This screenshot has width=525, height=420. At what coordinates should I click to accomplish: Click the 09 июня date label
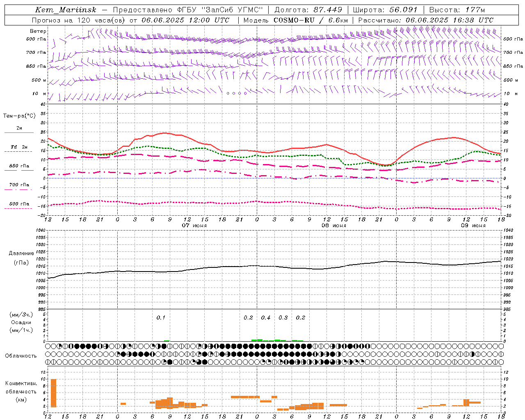coord(473,226)
